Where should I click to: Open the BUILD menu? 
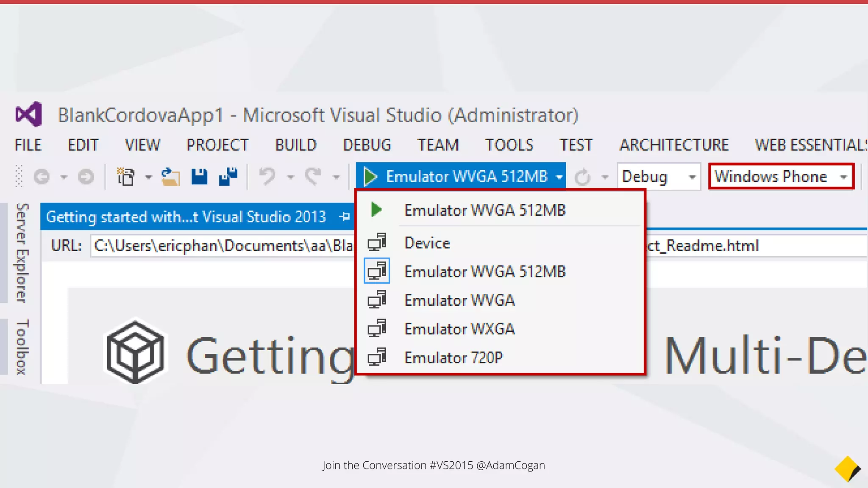tap(296, 145)
